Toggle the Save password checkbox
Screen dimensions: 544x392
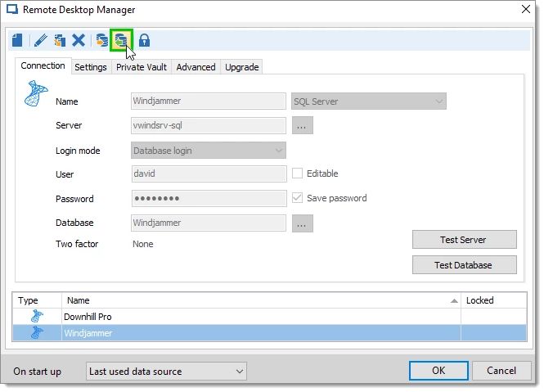coord(297,198)
